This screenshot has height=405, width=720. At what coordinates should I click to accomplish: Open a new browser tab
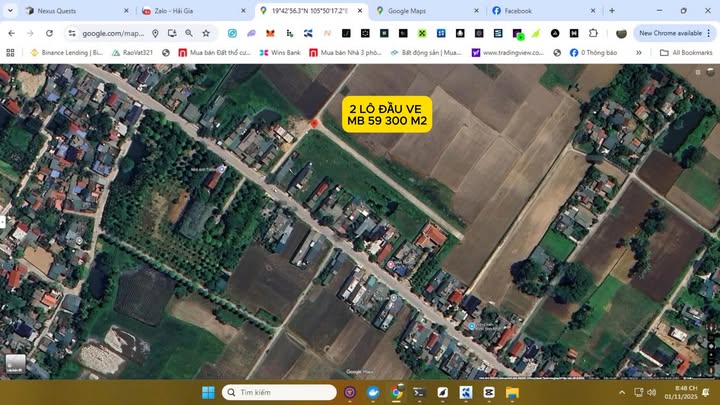click(x=612, y=11)
